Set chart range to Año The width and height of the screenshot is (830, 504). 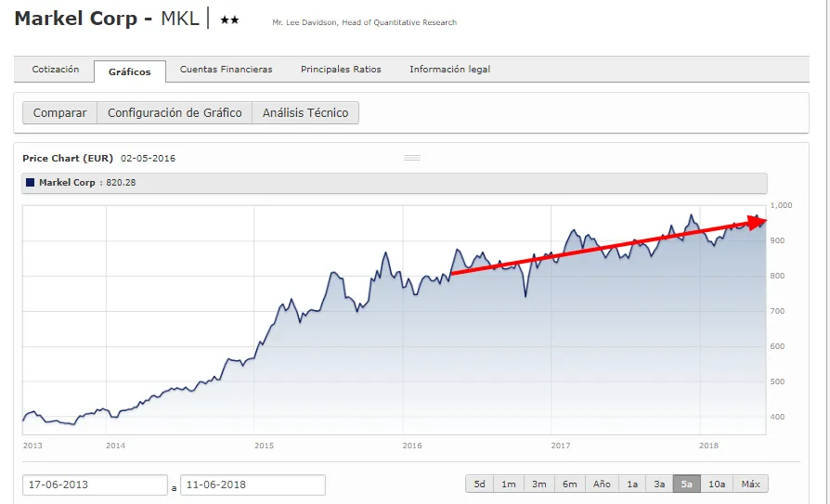click(602, 485)
